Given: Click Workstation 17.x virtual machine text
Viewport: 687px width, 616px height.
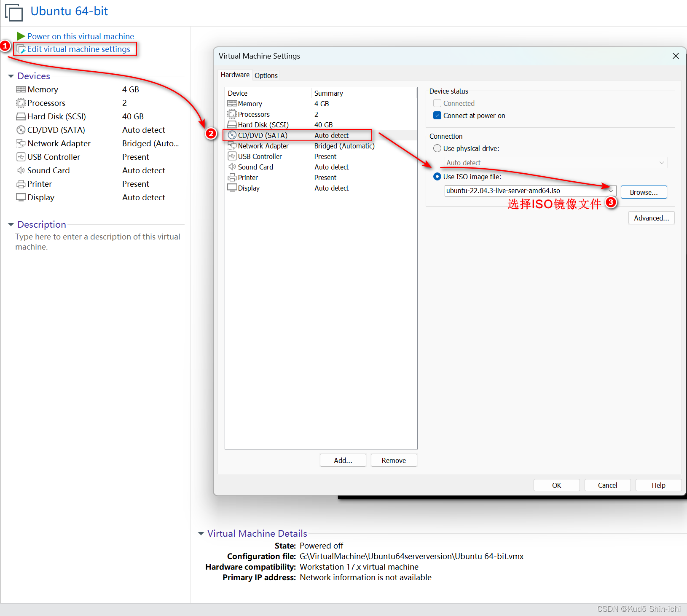Looking at the screenshot, I should [x=359, y=567].
